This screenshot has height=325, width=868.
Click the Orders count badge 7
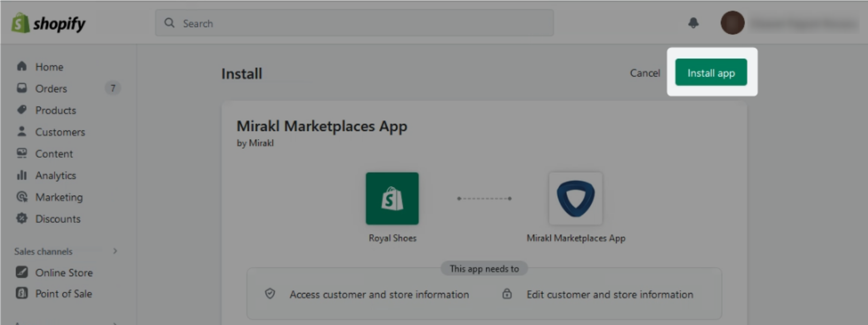[112, 88]
